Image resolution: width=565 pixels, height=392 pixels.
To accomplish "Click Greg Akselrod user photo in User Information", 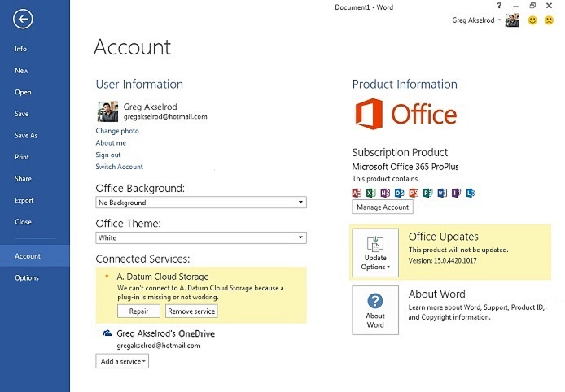I will (107, 111).
